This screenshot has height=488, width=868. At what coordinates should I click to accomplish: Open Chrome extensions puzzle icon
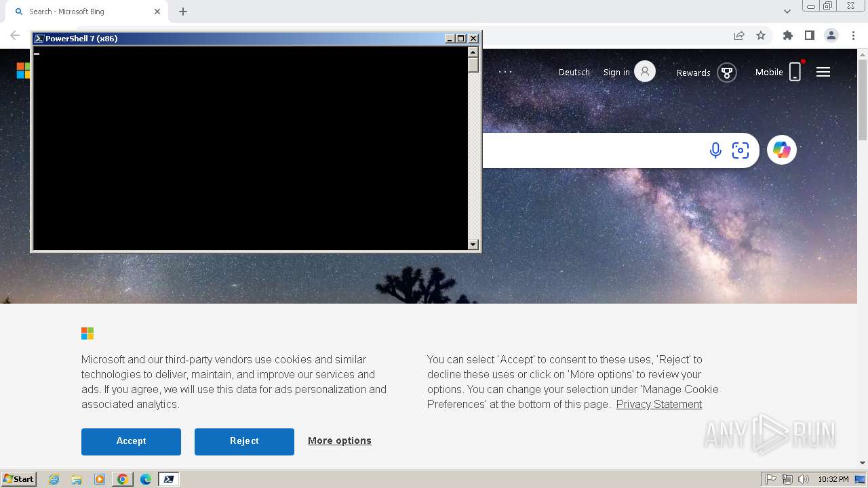(x=788, y=35)
